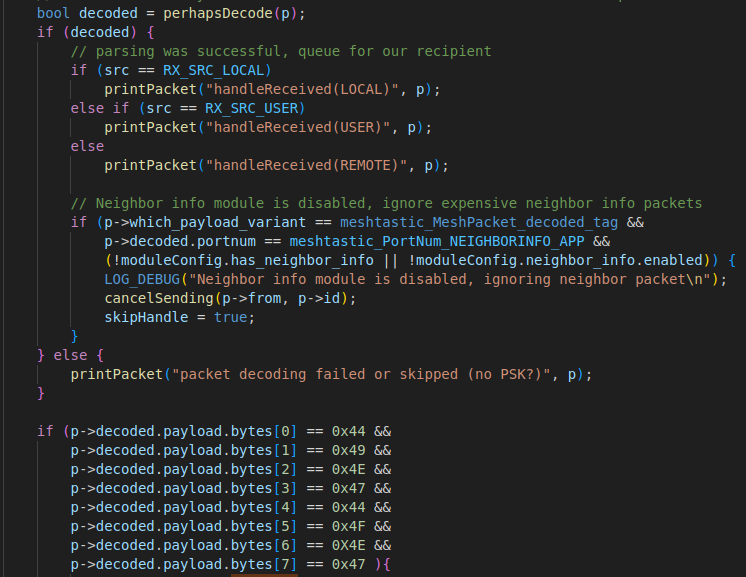Click the index [0] in payload.bytes[0]

[285, 431]
